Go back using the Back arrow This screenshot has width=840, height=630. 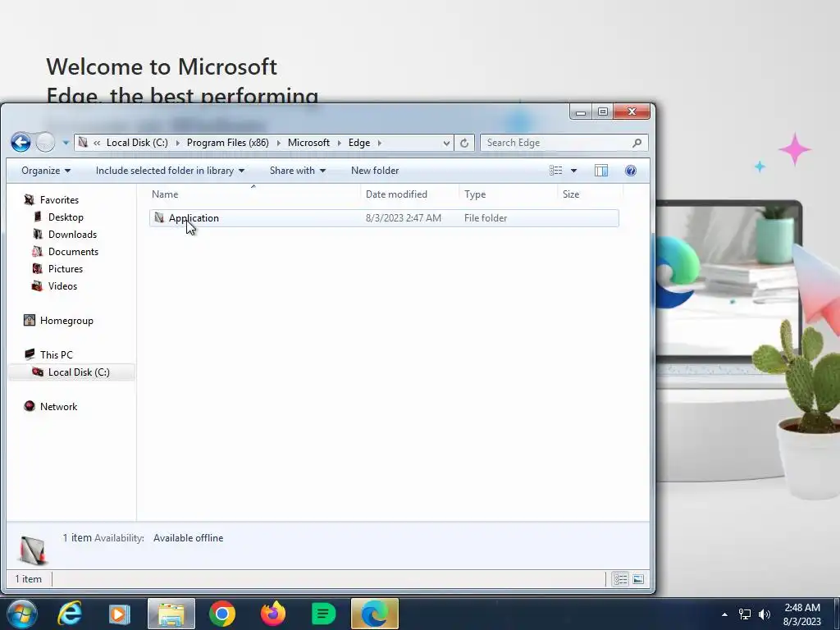(x=21, y=143)
